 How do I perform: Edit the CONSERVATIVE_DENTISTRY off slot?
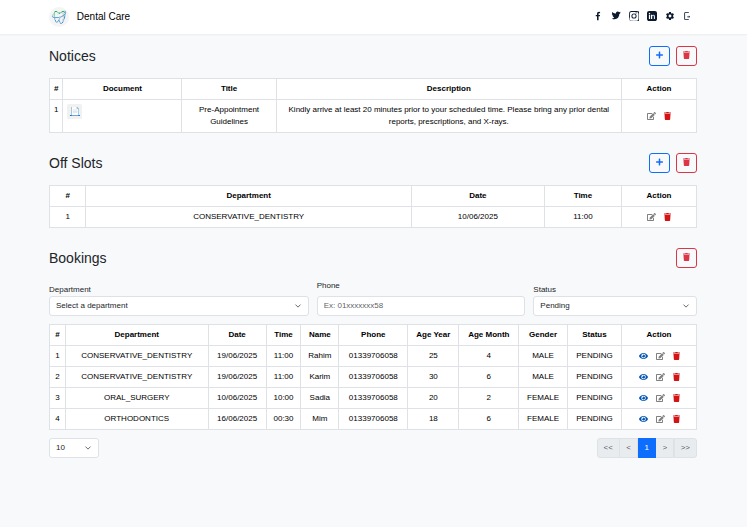(651, 217)
